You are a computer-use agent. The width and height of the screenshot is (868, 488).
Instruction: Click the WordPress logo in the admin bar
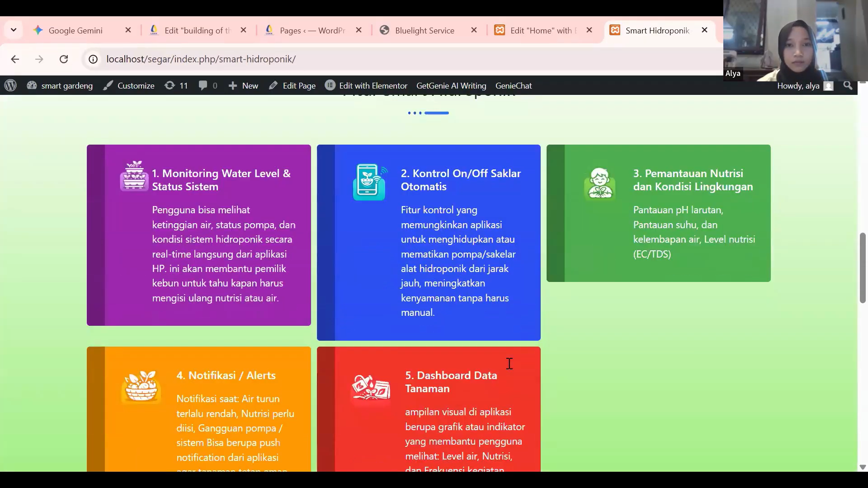click(x=10, y=85)
